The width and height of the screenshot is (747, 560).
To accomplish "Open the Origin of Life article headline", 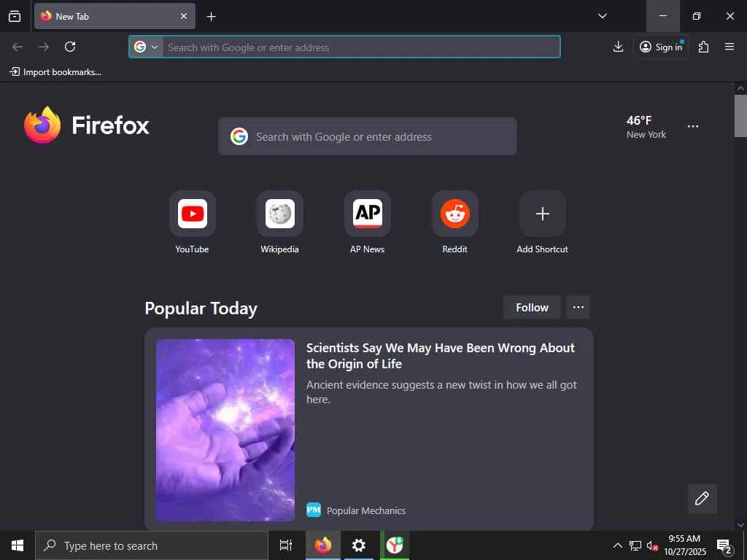I will pyautogui.click(x=441, y=356).
